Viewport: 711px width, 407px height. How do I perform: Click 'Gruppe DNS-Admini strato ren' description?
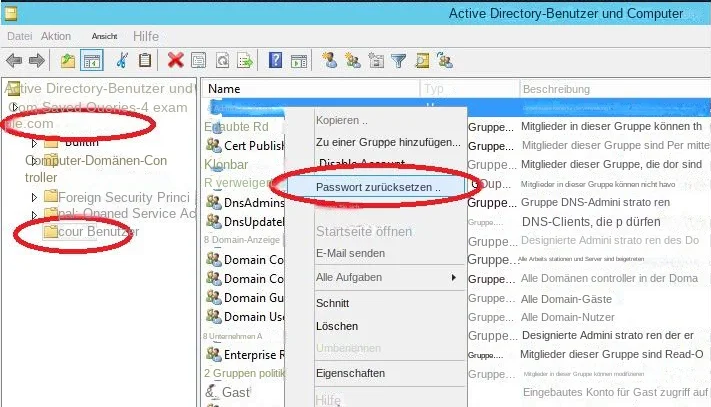coord(595,202)
